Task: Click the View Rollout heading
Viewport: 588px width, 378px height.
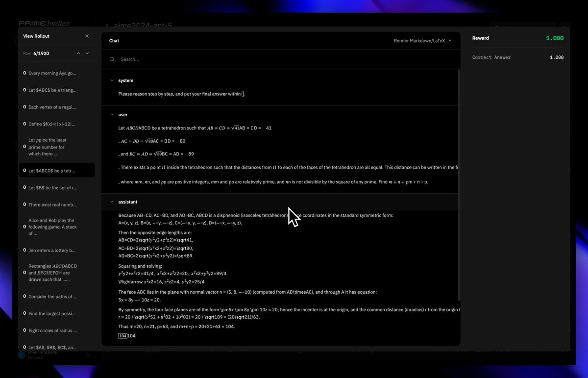Action: pos(36,36)
